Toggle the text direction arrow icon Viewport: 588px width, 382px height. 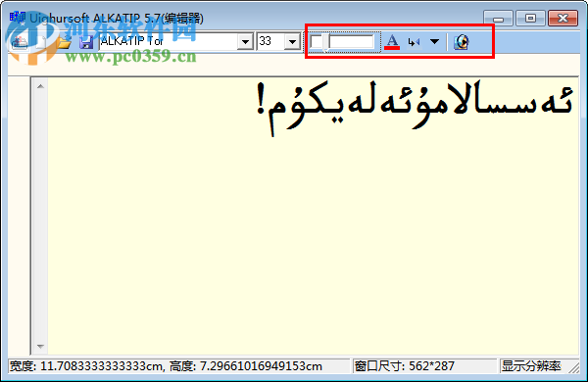pos(414,42)
